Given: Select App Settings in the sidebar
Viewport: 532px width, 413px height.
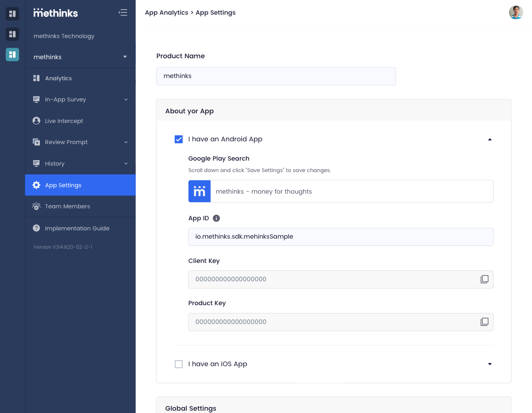Looking at the screenshot, I should coord(80,185).
